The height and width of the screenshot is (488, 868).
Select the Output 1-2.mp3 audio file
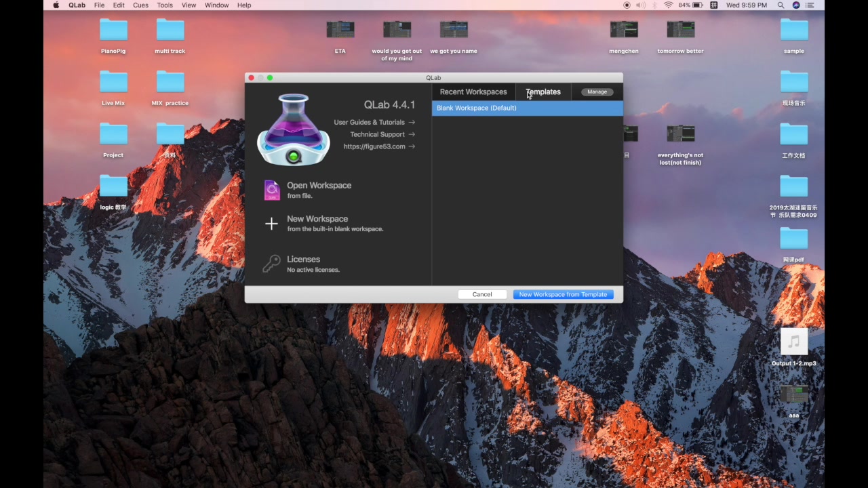(794, 342)
